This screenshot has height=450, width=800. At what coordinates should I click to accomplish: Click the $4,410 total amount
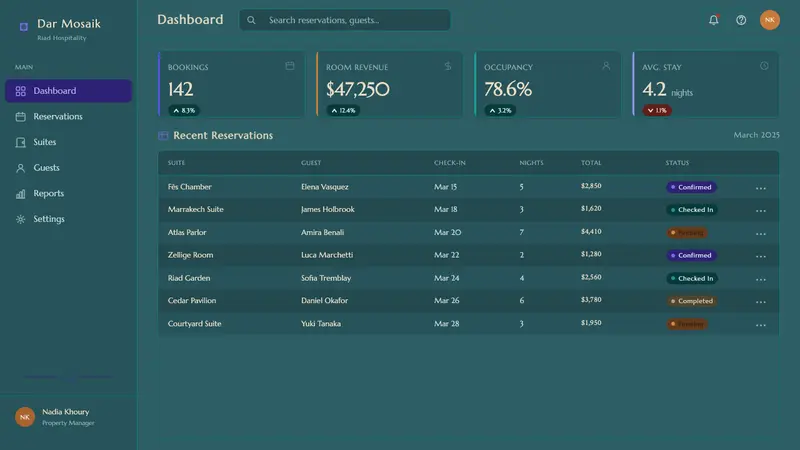point(591,232)
